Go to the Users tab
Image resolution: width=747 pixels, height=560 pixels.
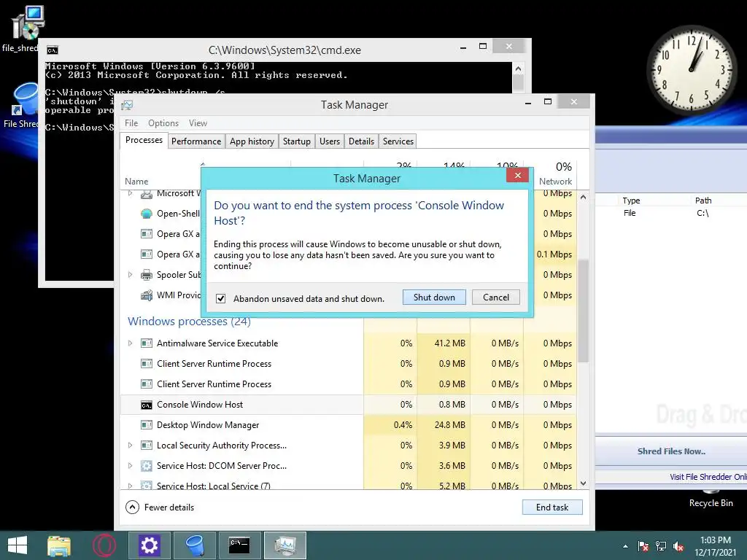pos(330,141)
